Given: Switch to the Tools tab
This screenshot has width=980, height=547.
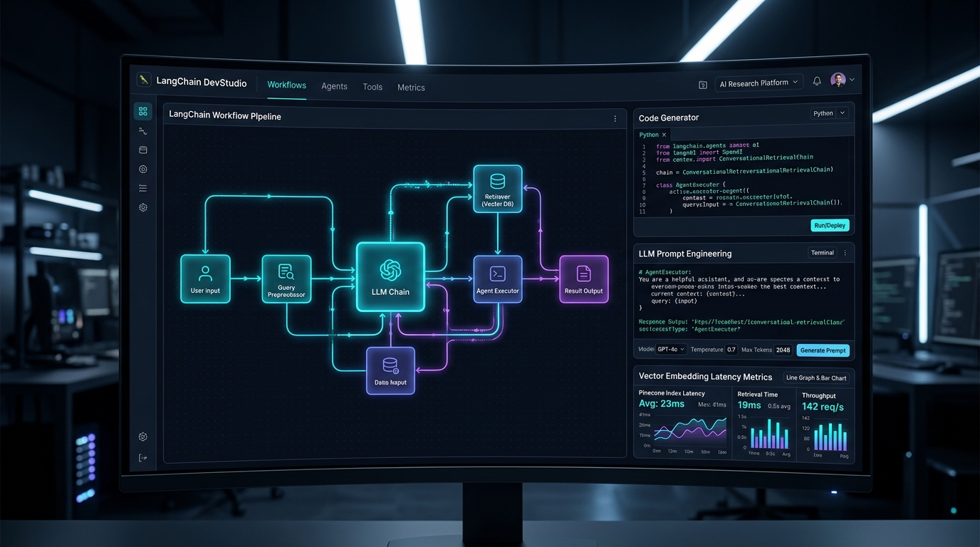Looking at the screenshot, I should 372,87.
